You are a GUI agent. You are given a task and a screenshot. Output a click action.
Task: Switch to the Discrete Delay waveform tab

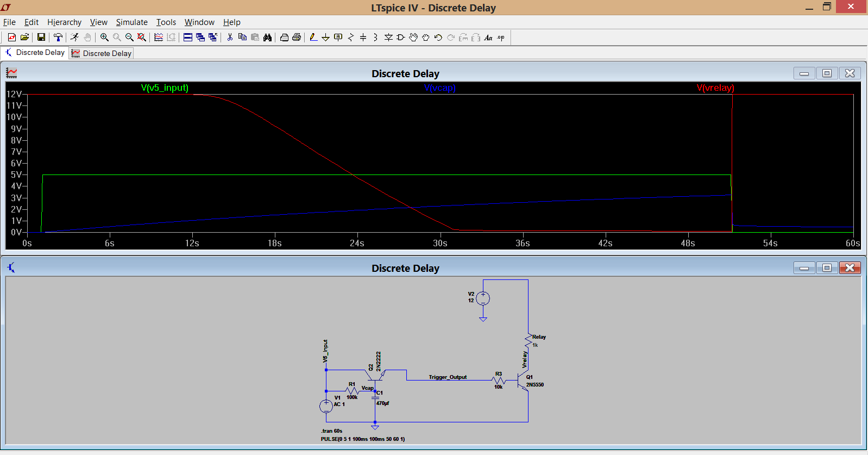click(x=101, y=53)
